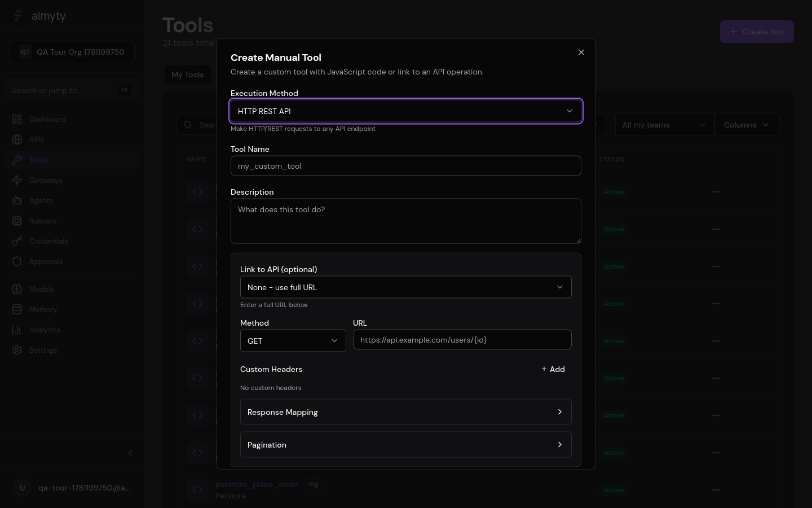Click the chevron on Response Mapping row
This screenshot has height=508, width=812.
point(560,412)
